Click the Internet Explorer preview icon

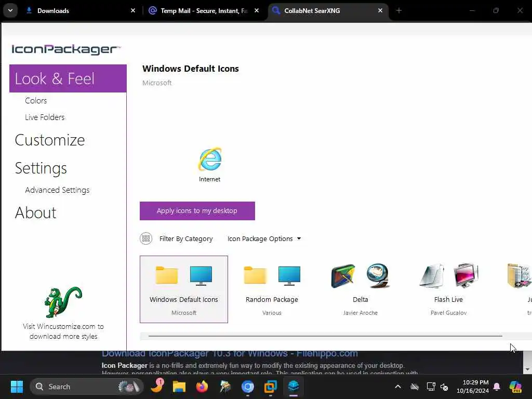210,159
